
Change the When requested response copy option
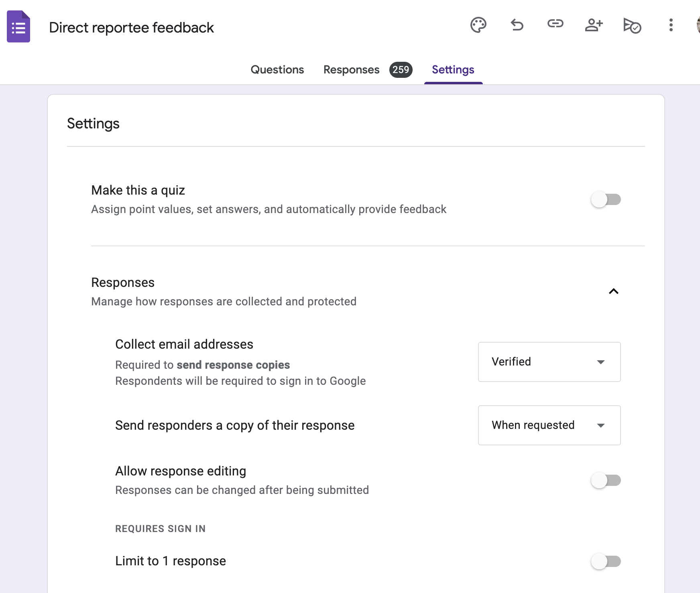point(549,425)
